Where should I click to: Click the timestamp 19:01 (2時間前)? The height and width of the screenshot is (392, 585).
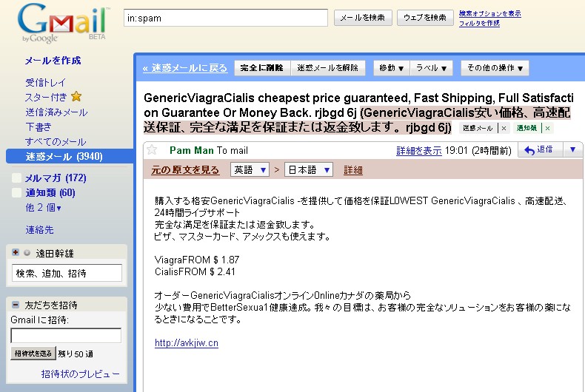478,151
